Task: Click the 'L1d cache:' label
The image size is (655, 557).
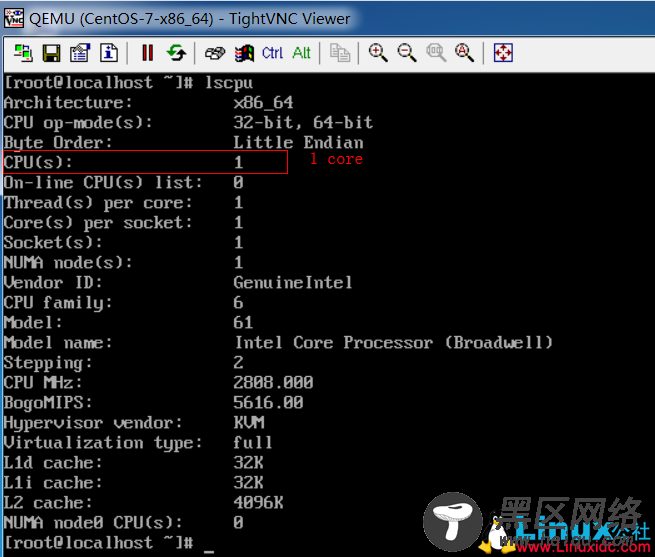Action: 53,463
